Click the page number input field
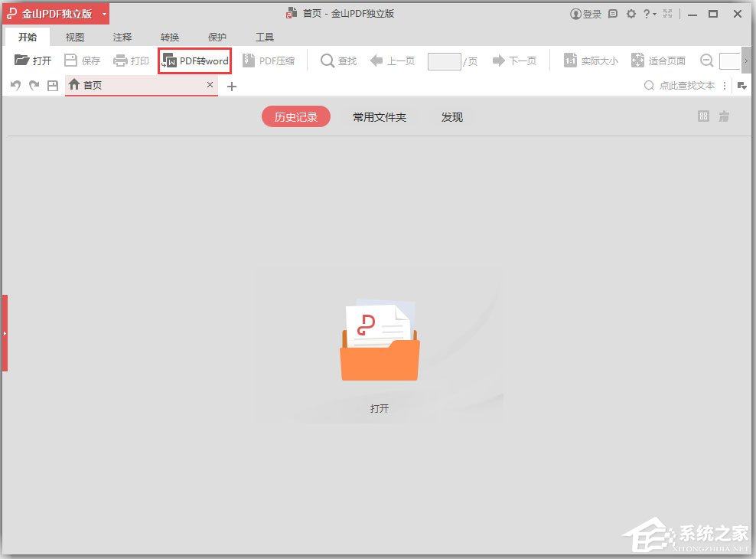Viewport: 756px width, 559px height. tap(444, 60)
